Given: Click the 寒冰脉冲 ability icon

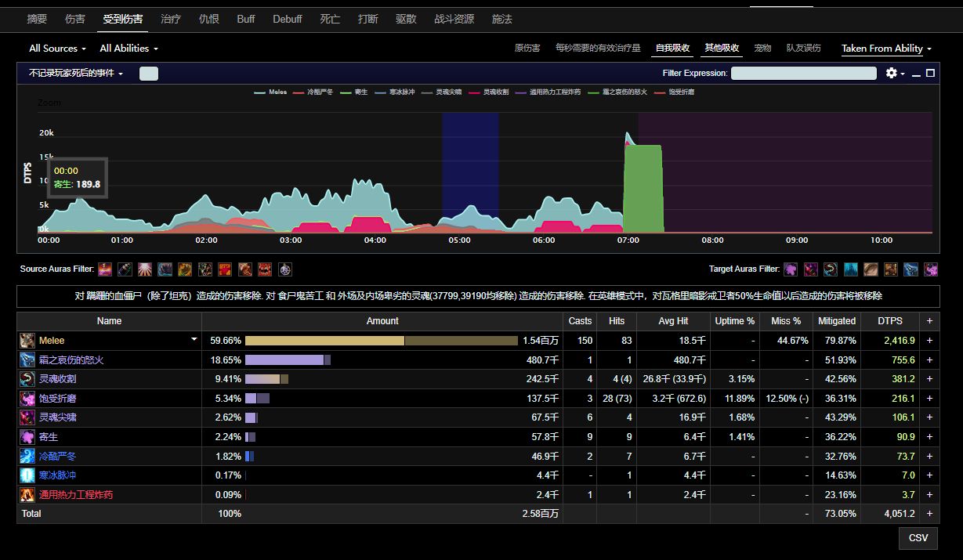Looking at the screenshot, I should tap(27, 475).
